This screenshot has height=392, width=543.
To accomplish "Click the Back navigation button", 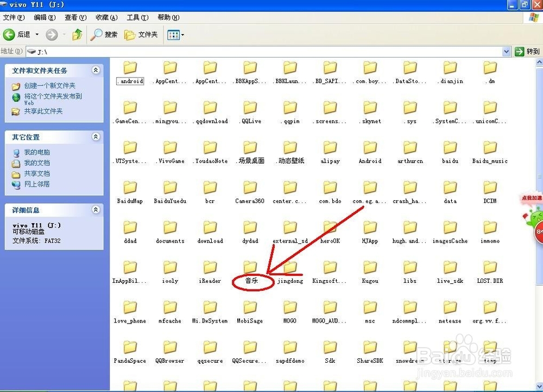I will click(16, 34).
